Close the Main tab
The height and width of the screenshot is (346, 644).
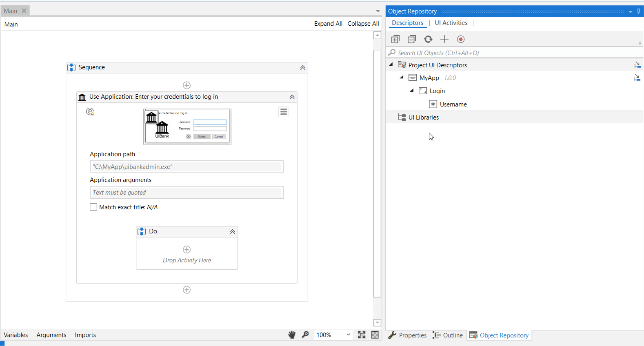pos(24,11)
